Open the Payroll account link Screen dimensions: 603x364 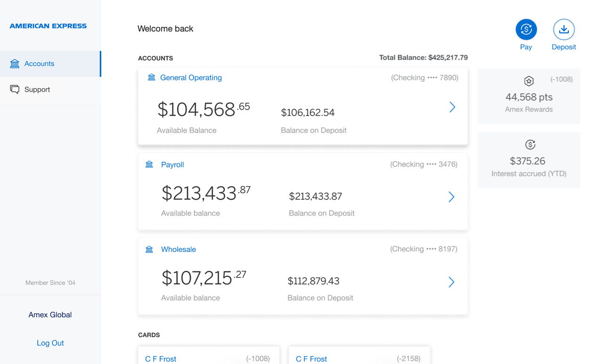(x=172, y=165)
